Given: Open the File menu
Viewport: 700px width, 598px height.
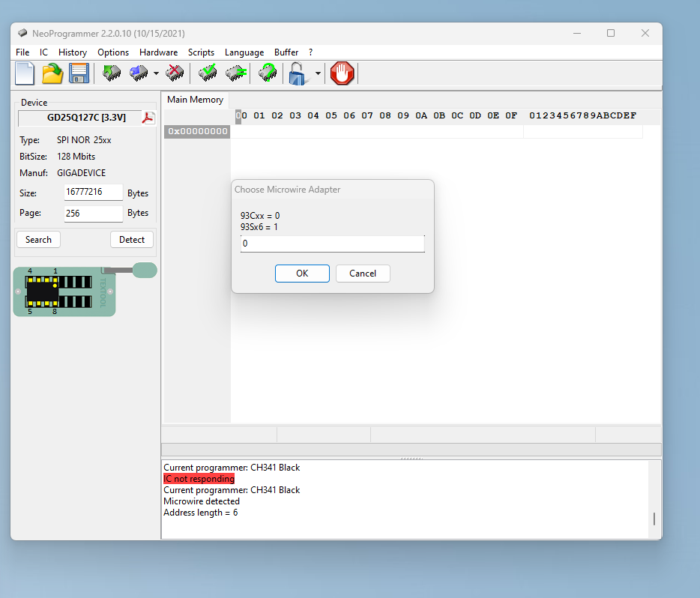Looking at the screenshot, I should coord(22,52).
